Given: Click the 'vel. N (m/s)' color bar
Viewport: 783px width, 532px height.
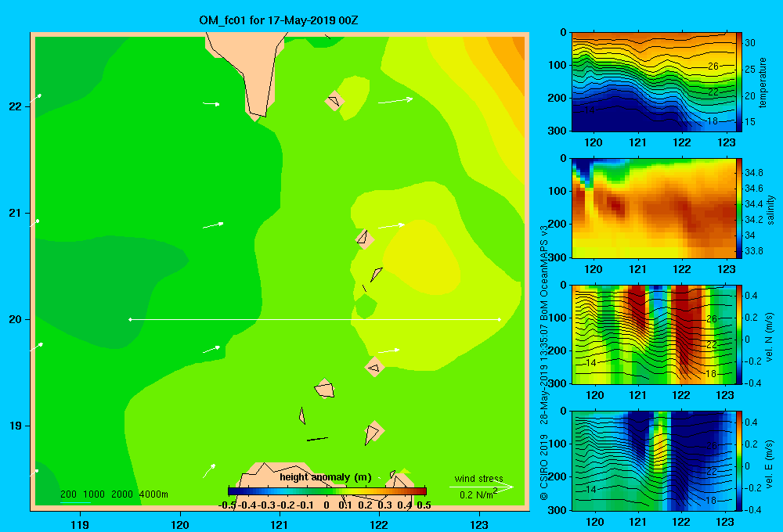Looking at the screenshot, I should 739,334.
